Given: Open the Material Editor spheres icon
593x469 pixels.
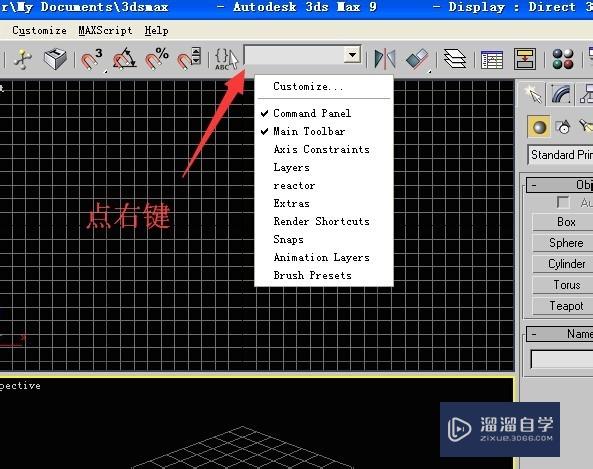Looking at the screenshot, I should (x=563, y=59).
